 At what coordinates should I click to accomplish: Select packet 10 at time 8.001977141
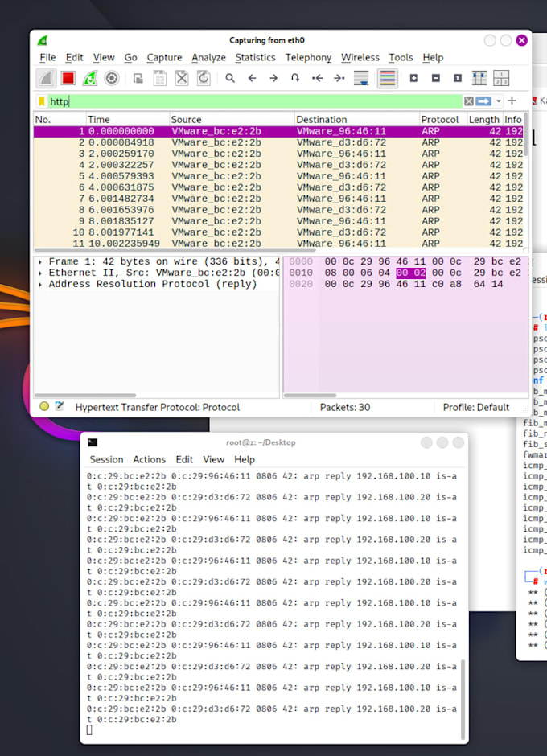click(278, 232)
